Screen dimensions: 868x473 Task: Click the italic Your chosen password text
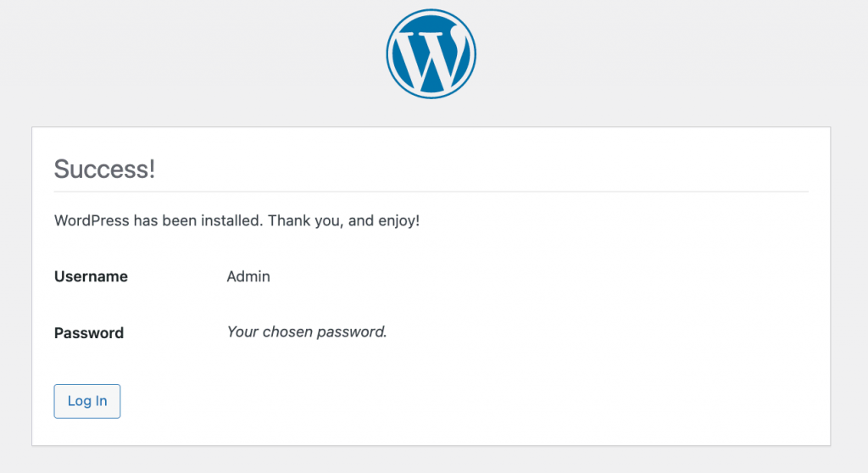click(307, 332)
